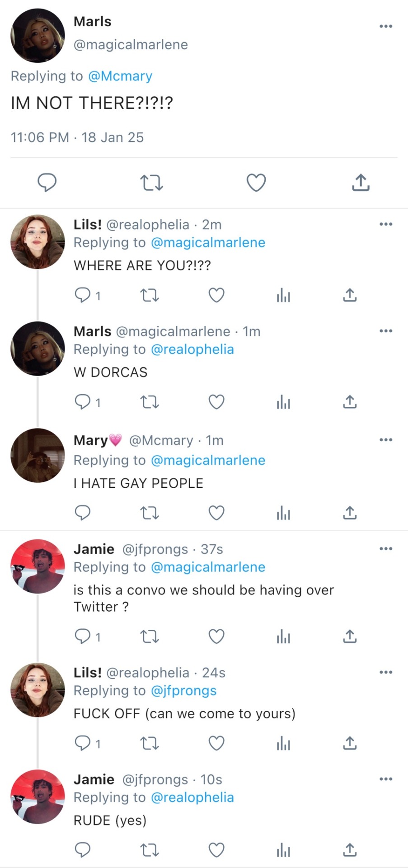
Task: Reply to Jamie's Twitter convo tweet
Action: (x=83, y=637)
